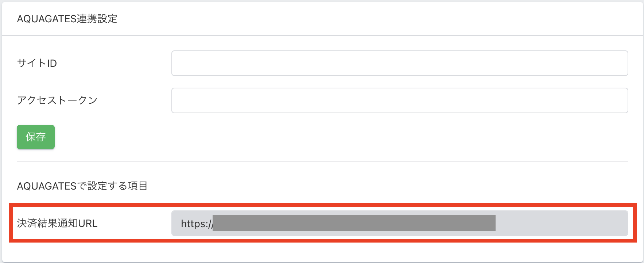Click the divider under the AQUAGATES連携設定 header
Viewport: 644px width, 263px height.
click(322, 35)
